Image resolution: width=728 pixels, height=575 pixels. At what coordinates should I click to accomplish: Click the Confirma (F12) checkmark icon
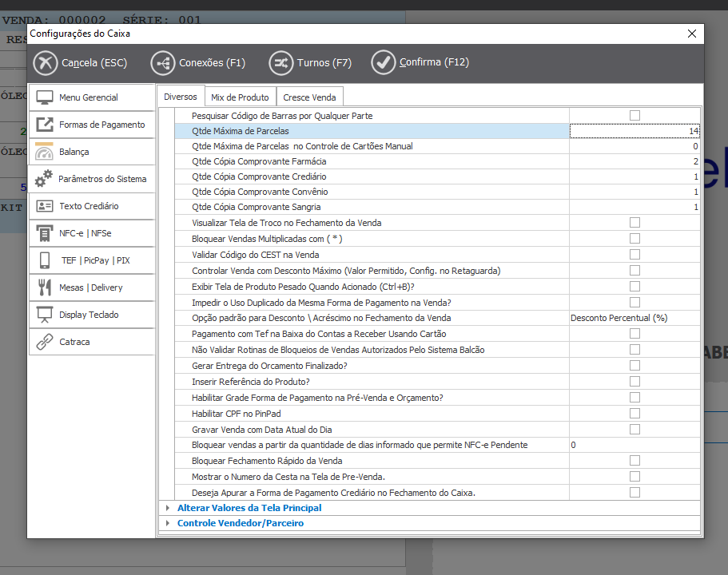point(384,62)
